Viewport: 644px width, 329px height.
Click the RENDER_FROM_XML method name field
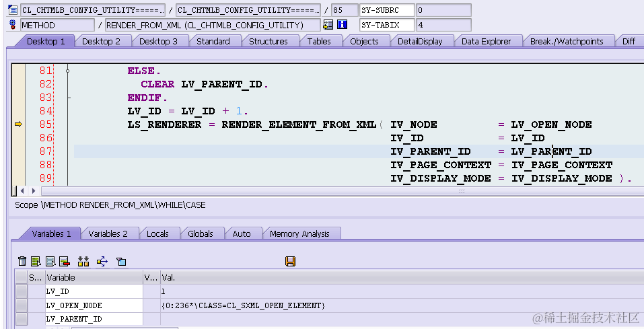point(213,25)
